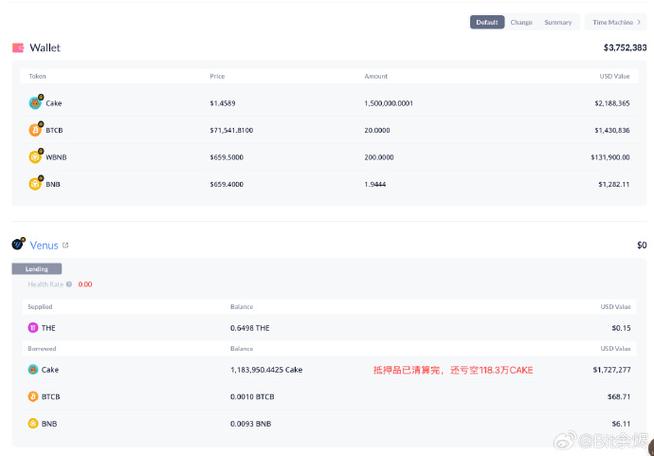Click the external link icon beside Venus
Viewport: 654px width, 456px height.
(x=65, y=245)
